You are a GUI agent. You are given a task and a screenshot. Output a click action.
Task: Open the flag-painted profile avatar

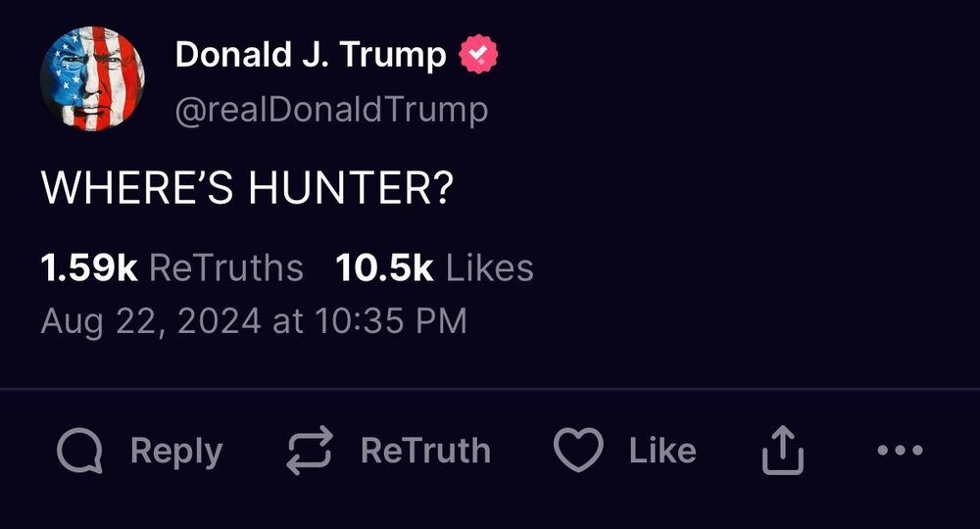click(93, 77)
